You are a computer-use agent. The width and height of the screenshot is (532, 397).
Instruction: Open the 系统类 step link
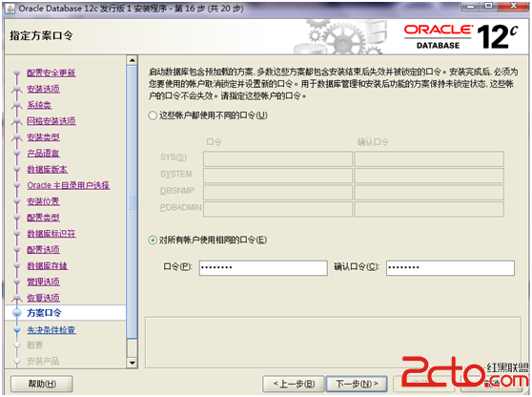(39, 105)
